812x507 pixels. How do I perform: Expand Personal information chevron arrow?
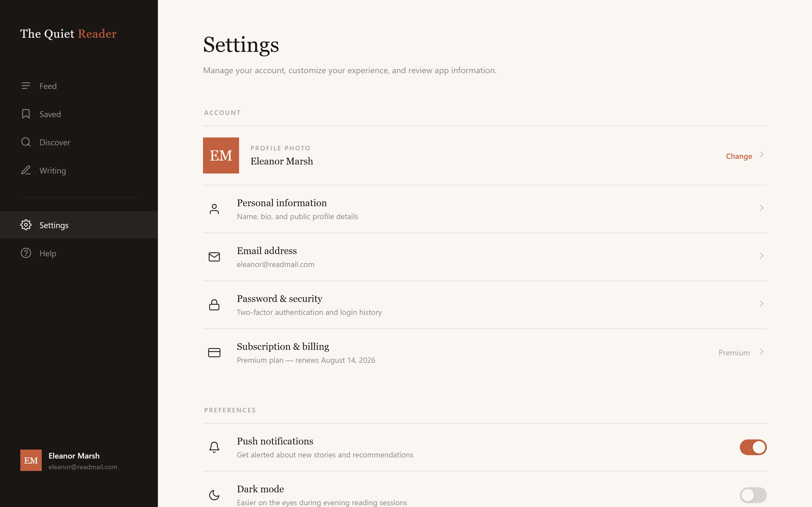click(x=762, y=208)
